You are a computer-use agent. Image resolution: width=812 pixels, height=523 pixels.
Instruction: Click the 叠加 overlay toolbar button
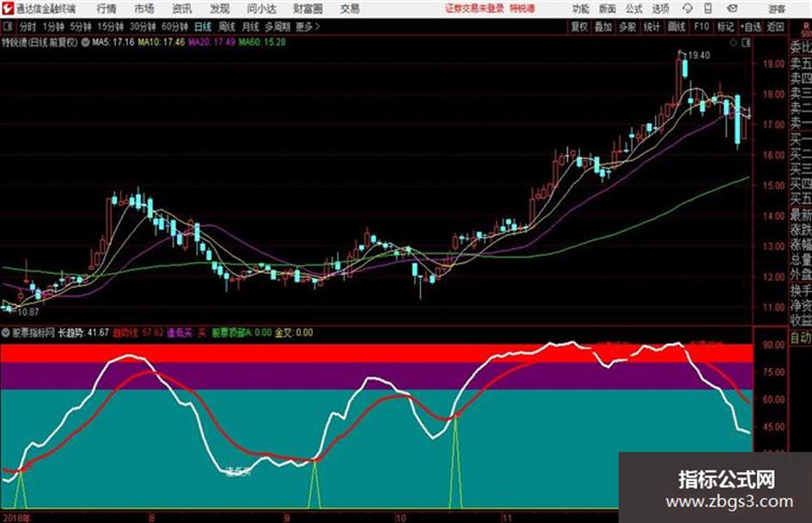(603, 27)
